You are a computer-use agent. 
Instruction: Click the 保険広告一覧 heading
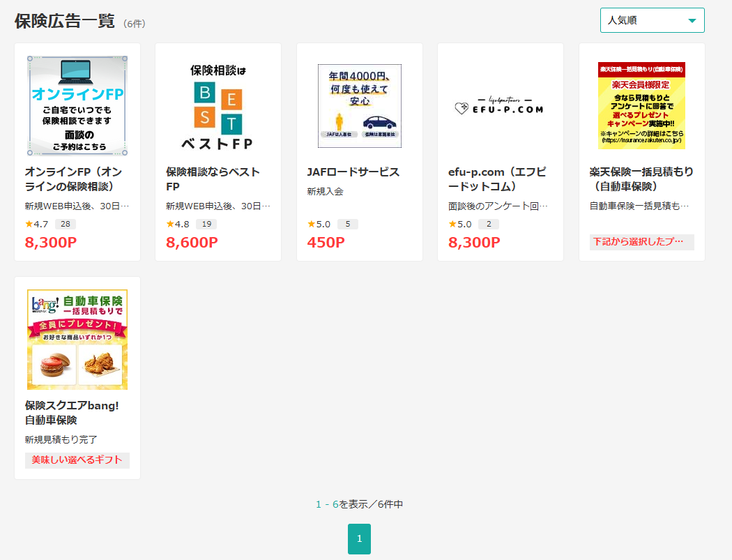[64, 21]
